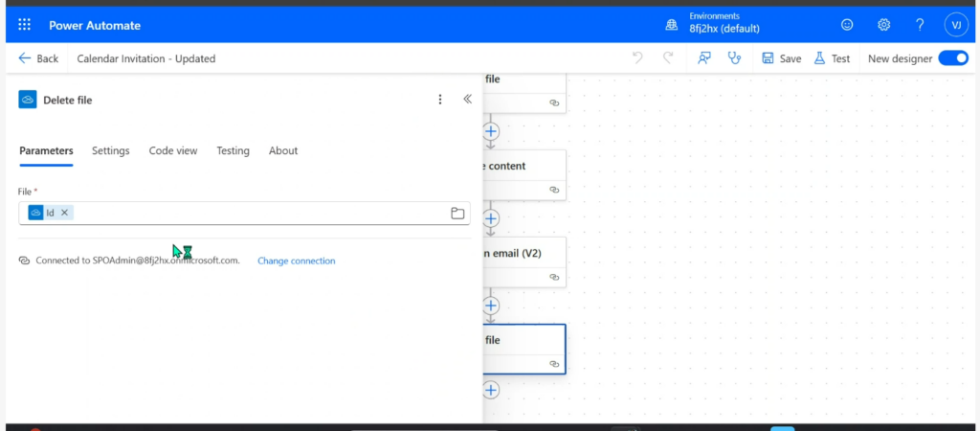Image resolution: width=980 pixels, height=431 pixels.
Task: Open the Environments picker icon
Action: click(x=672, y=25)
